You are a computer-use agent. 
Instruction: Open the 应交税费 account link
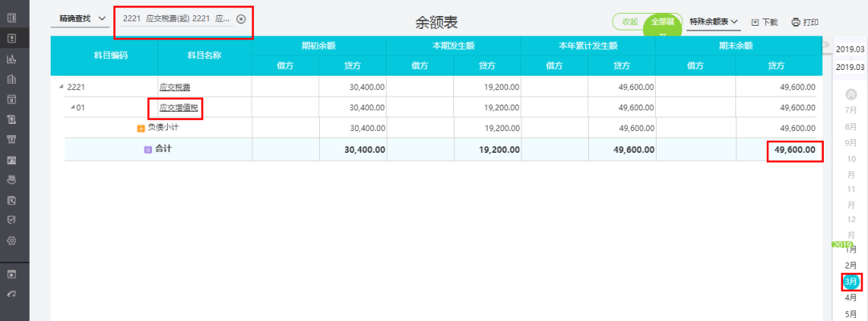[175, 87]
